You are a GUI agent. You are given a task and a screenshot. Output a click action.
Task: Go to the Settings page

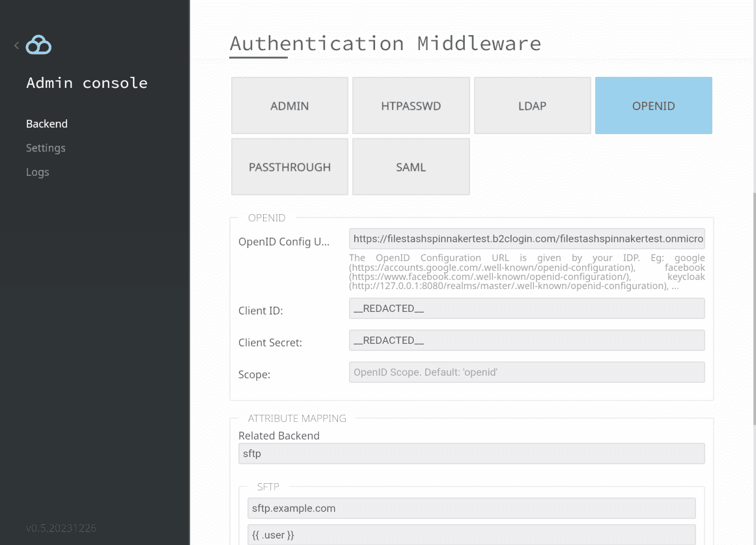(x=46, y=148)
